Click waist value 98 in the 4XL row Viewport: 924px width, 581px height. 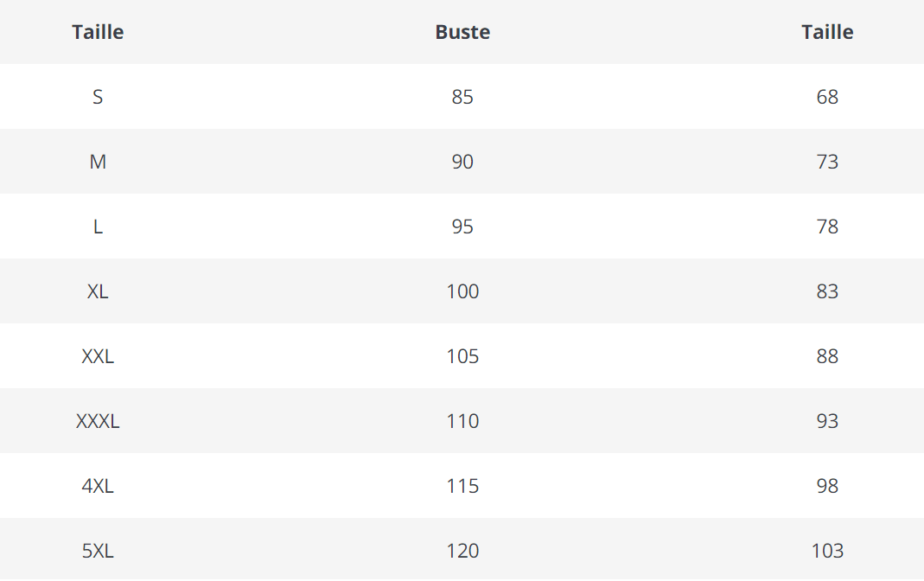click(x=827, y=486)
